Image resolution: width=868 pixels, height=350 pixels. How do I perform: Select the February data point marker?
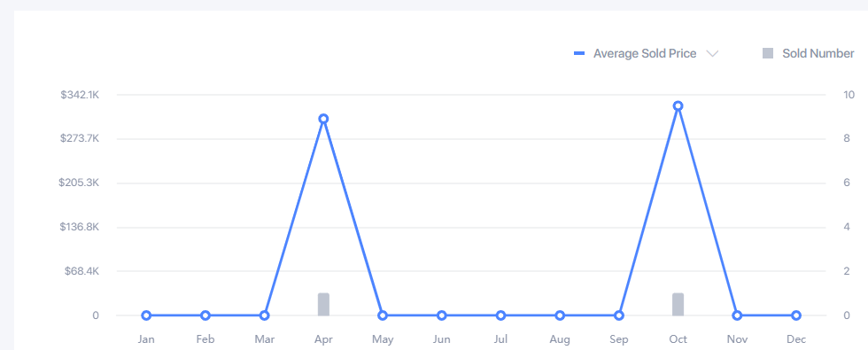(205, 315)
